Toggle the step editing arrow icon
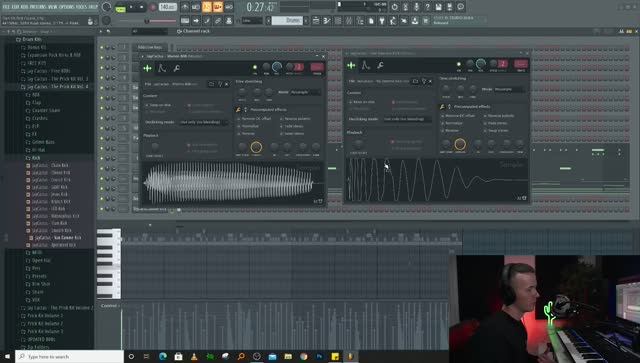 tap(196, 20)
